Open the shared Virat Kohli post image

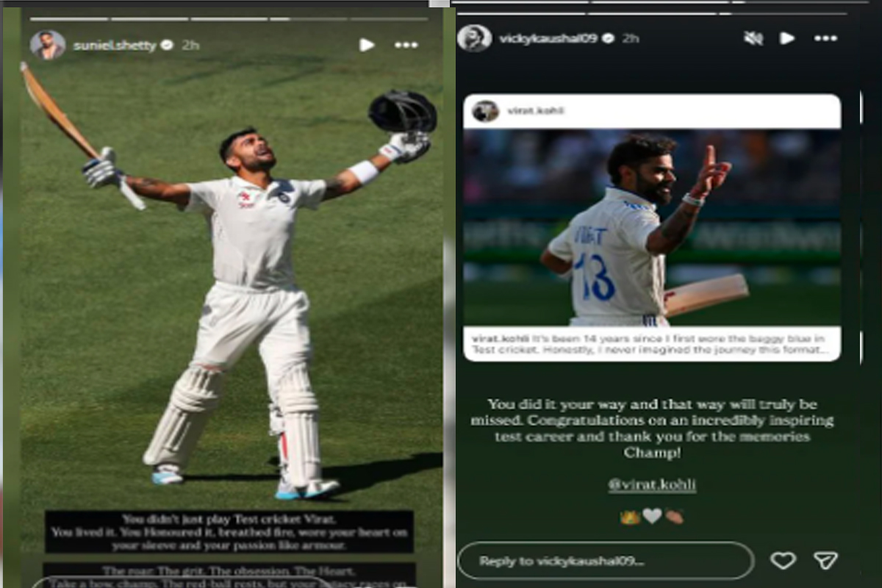pyautogui.click(x=652, y=227)
